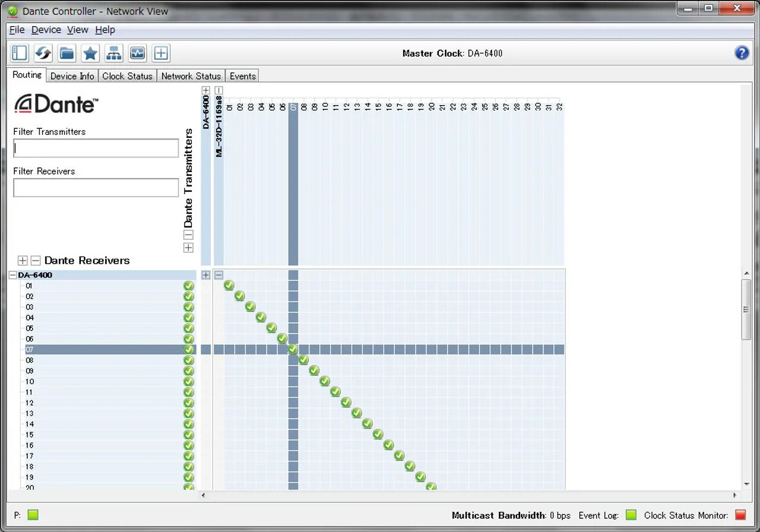Collapse the ML-32D-1169a8 transmitter column

[219, 90]
